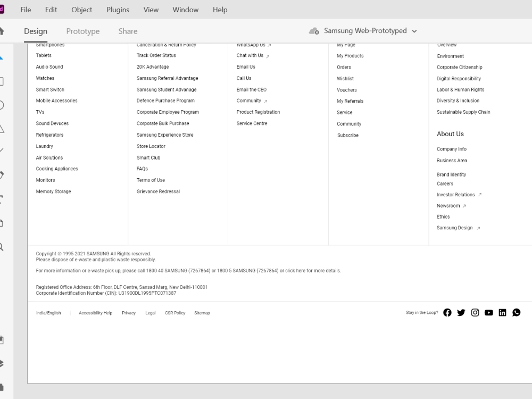Screen dimensions: 532x399
Task: Click the cloud document status icon
Action: (x=314, y=31)
